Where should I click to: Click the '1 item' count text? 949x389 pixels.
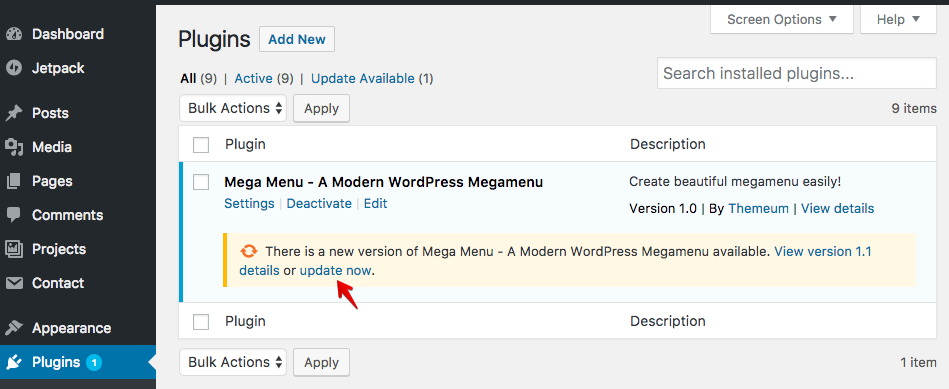(x=918, y=363)
